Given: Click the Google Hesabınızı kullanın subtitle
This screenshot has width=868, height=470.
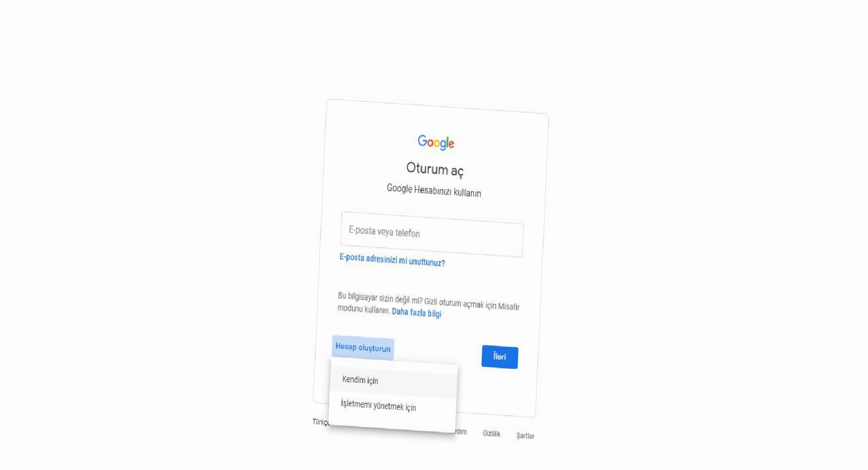Looking at the screenshot, I should coord(434,190).
